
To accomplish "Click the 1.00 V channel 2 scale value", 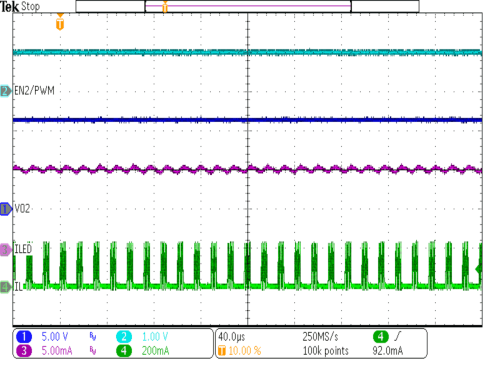I will (x=155, y=337).
